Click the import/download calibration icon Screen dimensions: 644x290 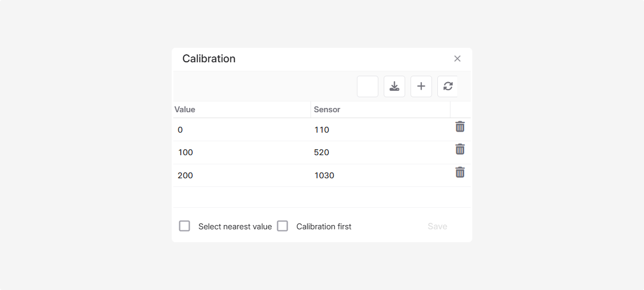click(x=394, y=86)
